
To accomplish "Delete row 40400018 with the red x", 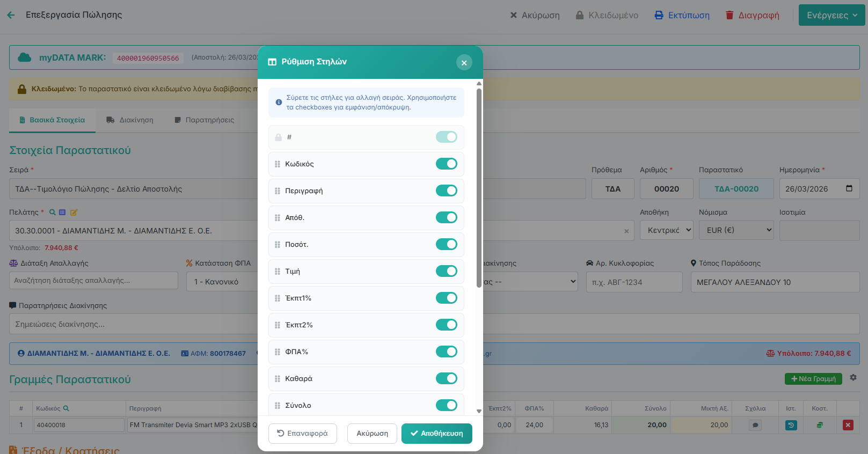I will point(848,425).
